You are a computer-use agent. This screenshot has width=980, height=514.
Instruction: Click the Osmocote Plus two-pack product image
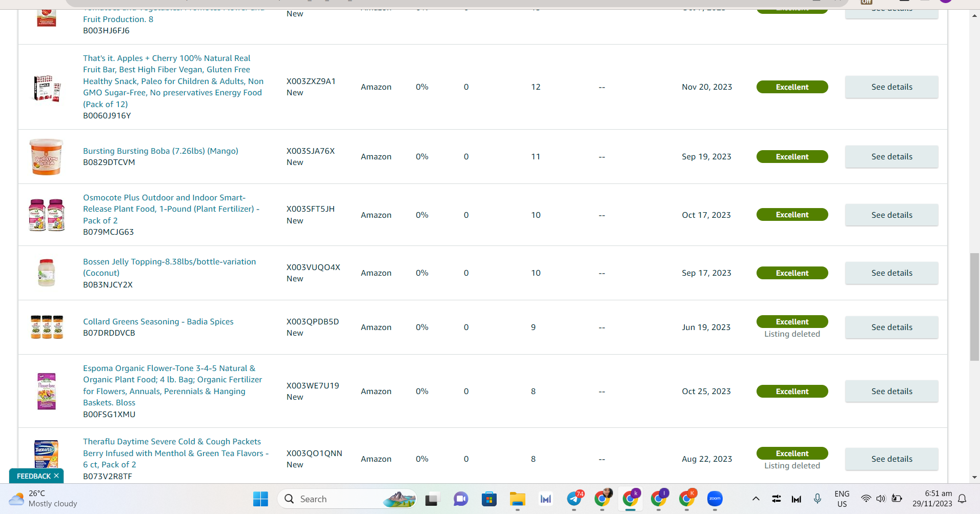(x=47, y=215)
